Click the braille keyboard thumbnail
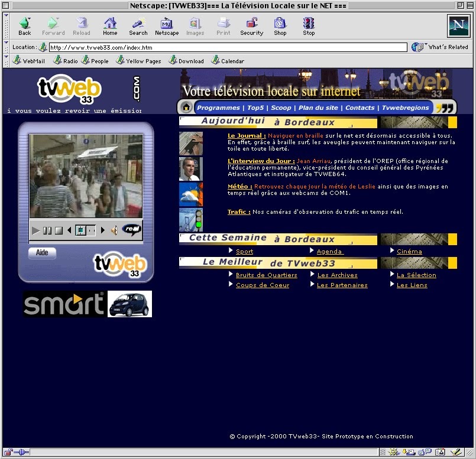The width and height of the screenshot is (476, 459). [x=191, y=144]
